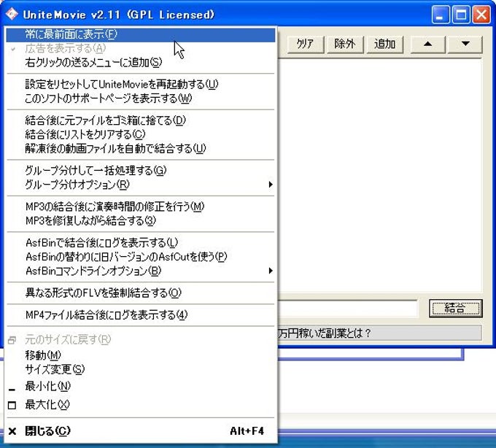Select 常に最前面に表示(F) menu item
The width and height of the screenshot is (496, 448).
(141, 35)
